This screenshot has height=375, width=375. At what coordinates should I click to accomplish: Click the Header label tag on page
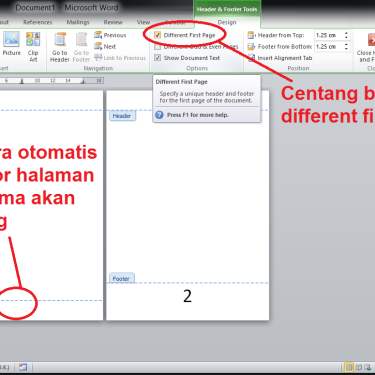(122, 116)
